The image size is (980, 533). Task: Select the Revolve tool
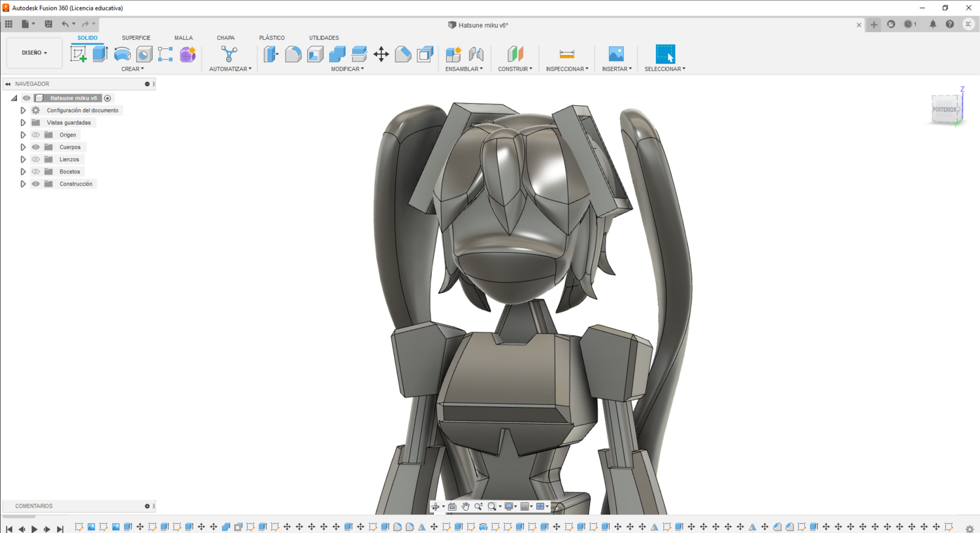(x=122, y=54)
